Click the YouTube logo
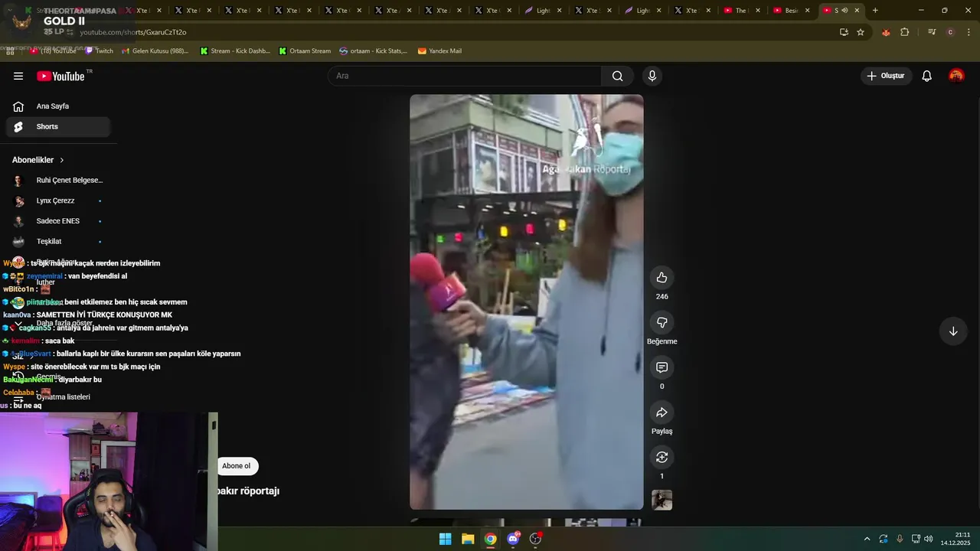Image resolution: width=980 pixels, height=551 pixels. pos(60,76)
